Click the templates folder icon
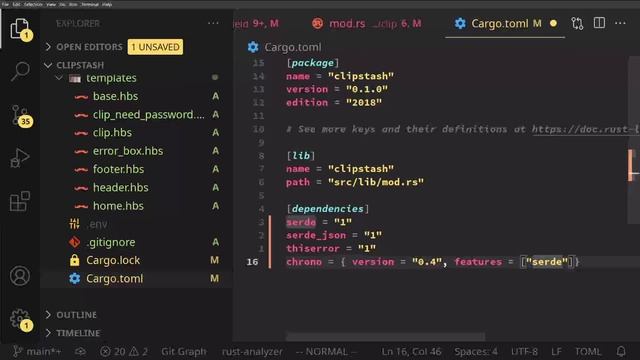The height and width of the screenshot is (360, 640). 75,78
